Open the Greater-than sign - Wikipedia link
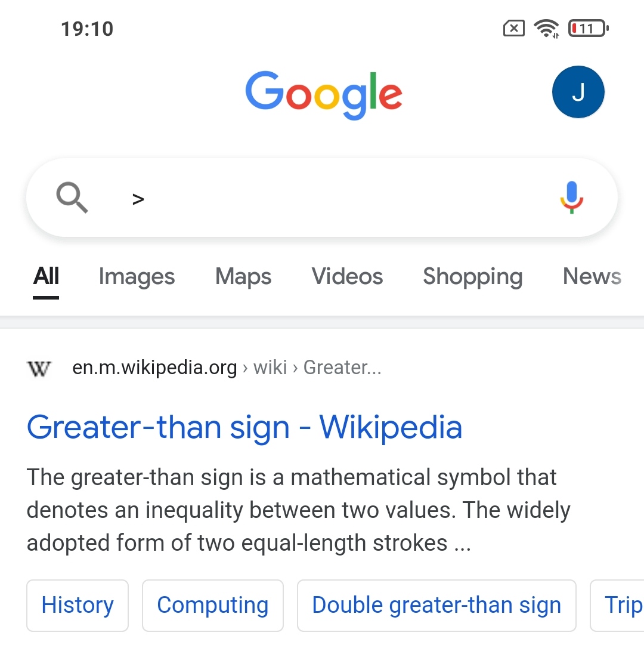This screenshot has width=644, height=651. [x=244, y=427]
